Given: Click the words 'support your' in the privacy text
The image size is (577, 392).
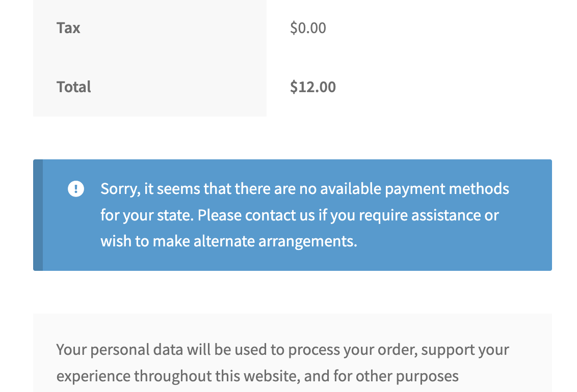Looking at the screenshot, I should pyautogui.click(x=465, y=350).
